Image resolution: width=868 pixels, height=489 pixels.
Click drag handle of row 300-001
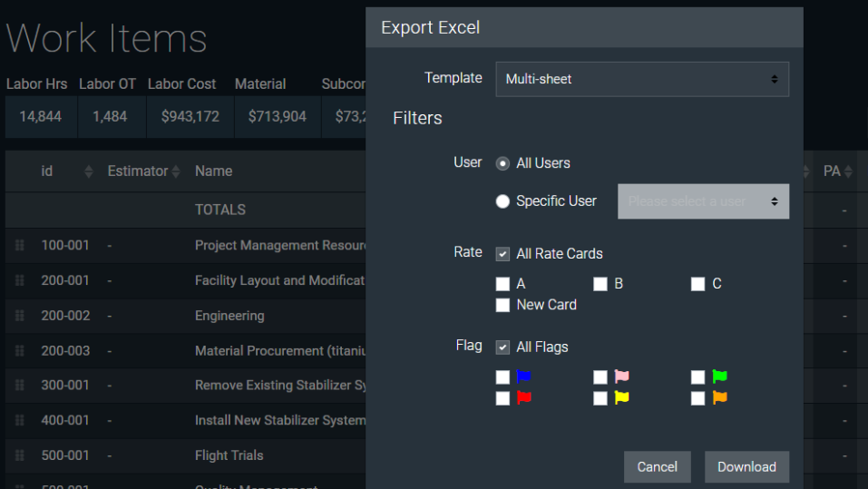tap(19, 385)
